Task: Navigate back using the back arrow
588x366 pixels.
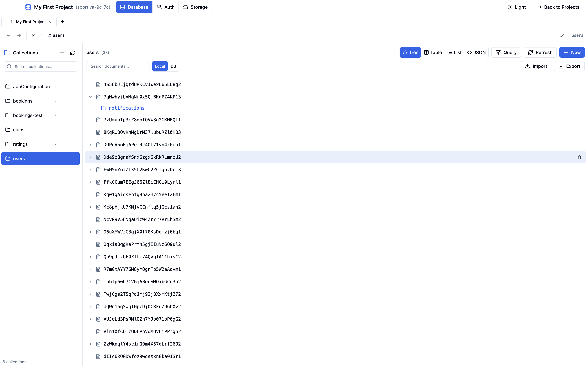Action: tap(9, 35)
